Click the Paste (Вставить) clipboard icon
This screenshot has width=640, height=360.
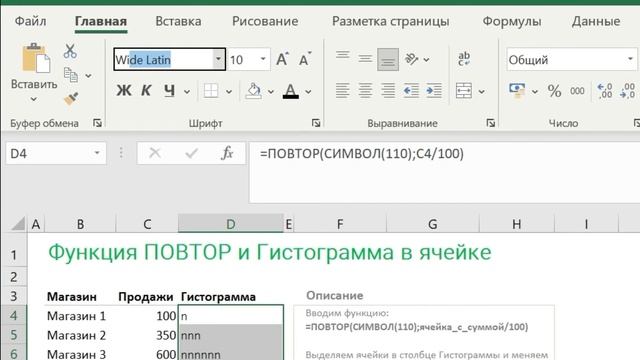[36, 58]
